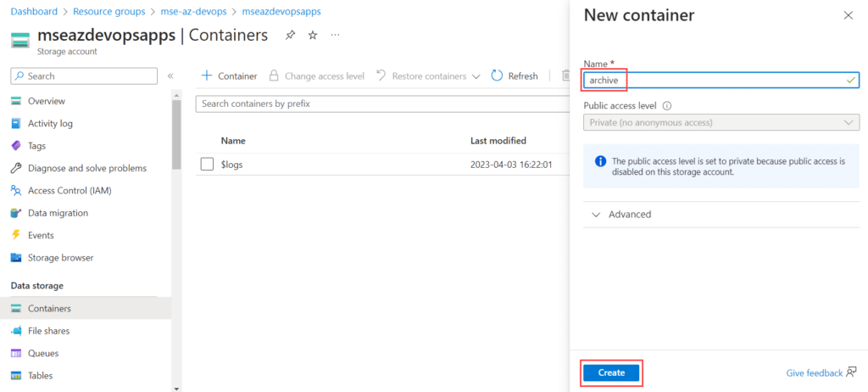868x392 pixels.
Task: Click the Data migration icon
Action: pyautogui.click(x=16, y=213)
